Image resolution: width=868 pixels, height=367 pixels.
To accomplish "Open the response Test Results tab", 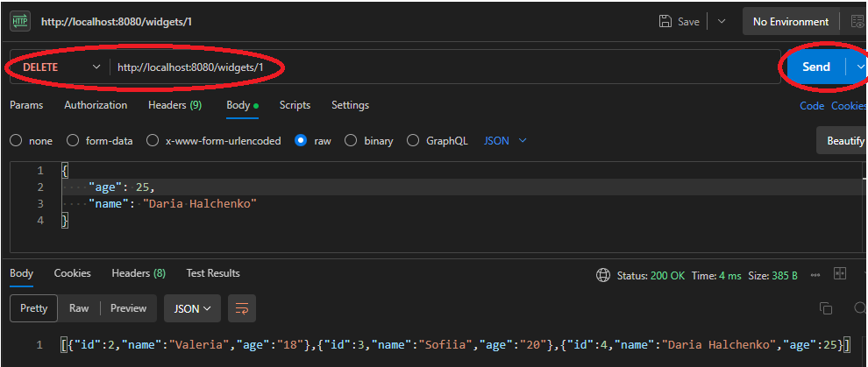I will point(213,273).
